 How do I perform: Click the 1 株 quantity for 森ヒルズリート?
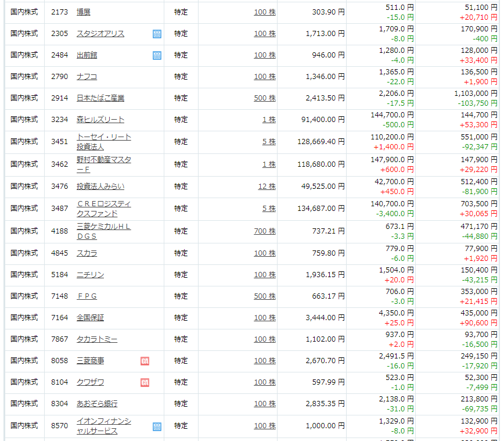coord(269,120)
